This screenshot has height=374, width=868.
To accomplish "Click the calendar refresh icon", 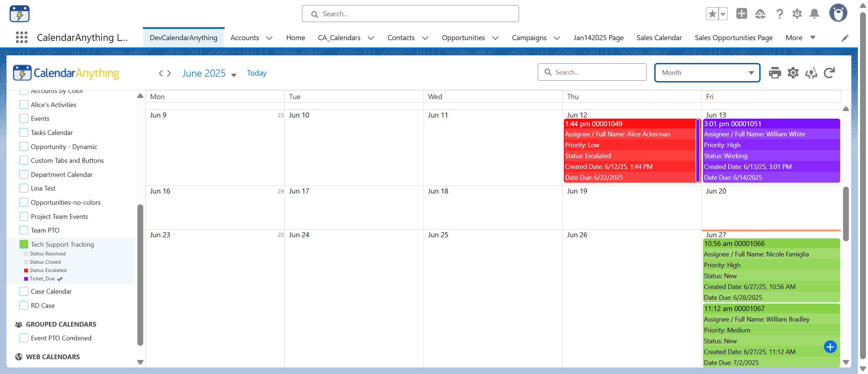I will click(x=829, y=73).
